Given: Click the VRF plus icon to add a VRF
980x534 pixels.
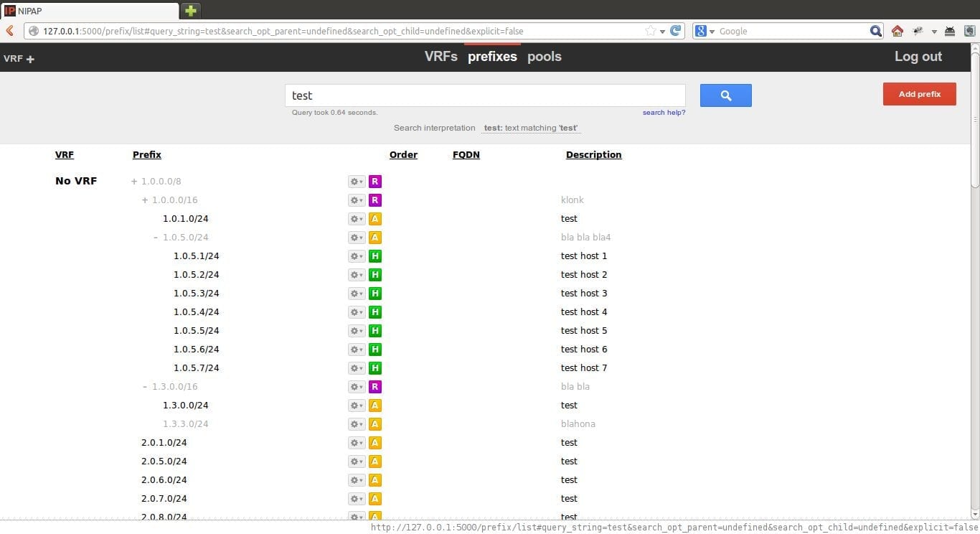Looking at the screenshot, I should tap(29, 59).
